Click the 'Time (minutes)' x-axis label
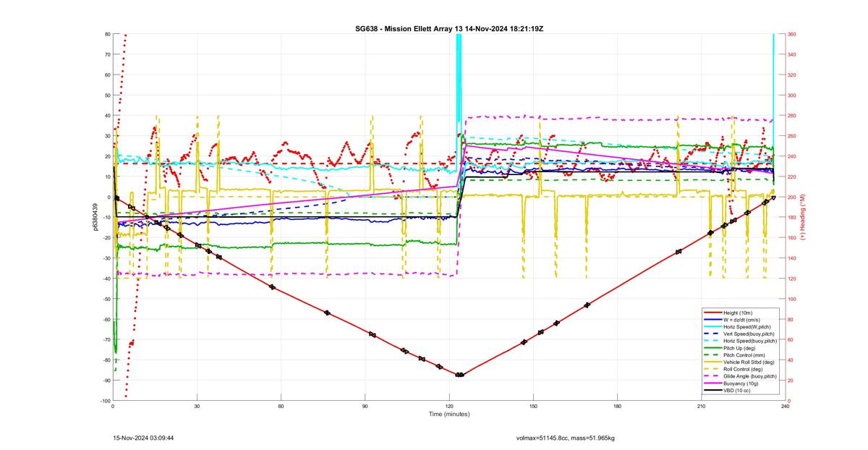 click(448, 415)
